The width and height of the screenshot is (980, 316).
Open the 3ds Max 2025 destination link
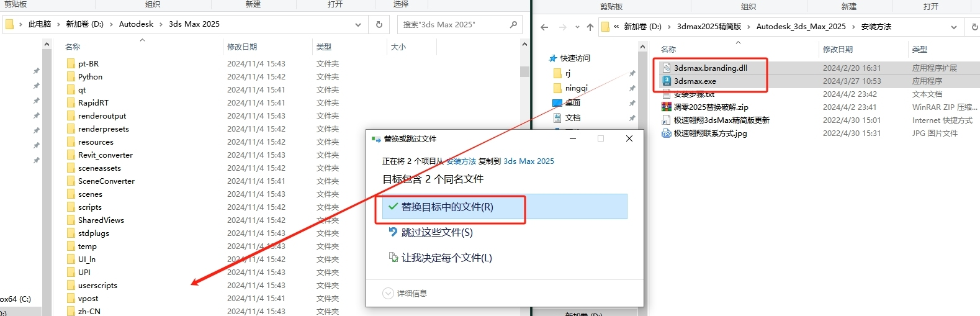(529, 161)
